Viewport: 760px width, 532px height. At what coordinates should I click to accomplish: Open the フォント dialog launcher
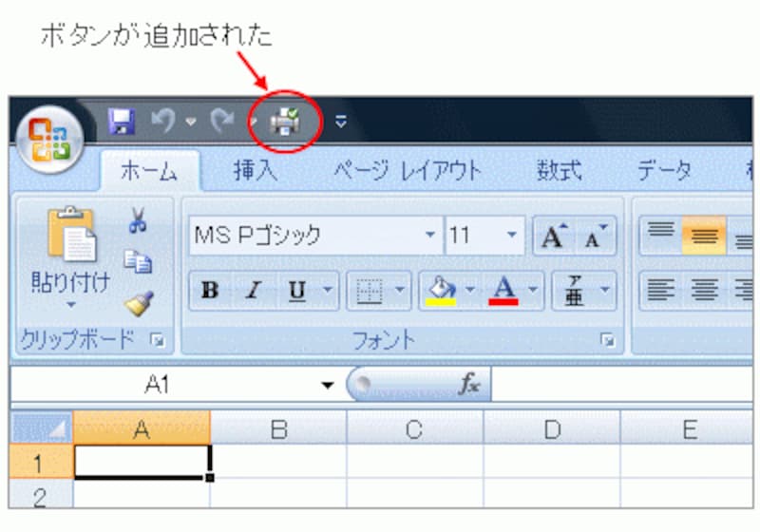[607, 340]
